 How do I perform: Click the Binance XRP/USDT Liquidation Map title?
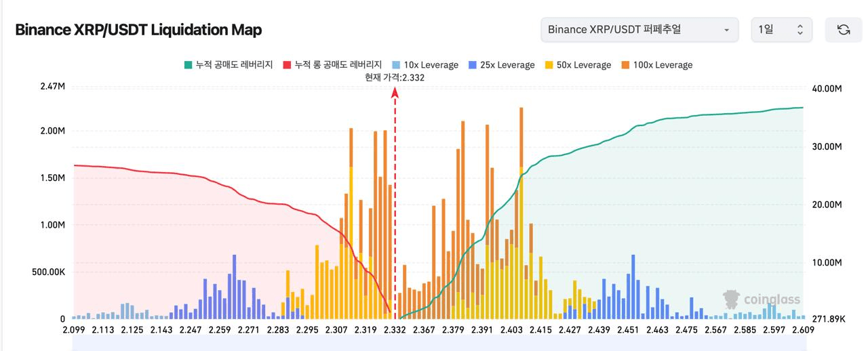pyautogui.click(x=138, y=30)
